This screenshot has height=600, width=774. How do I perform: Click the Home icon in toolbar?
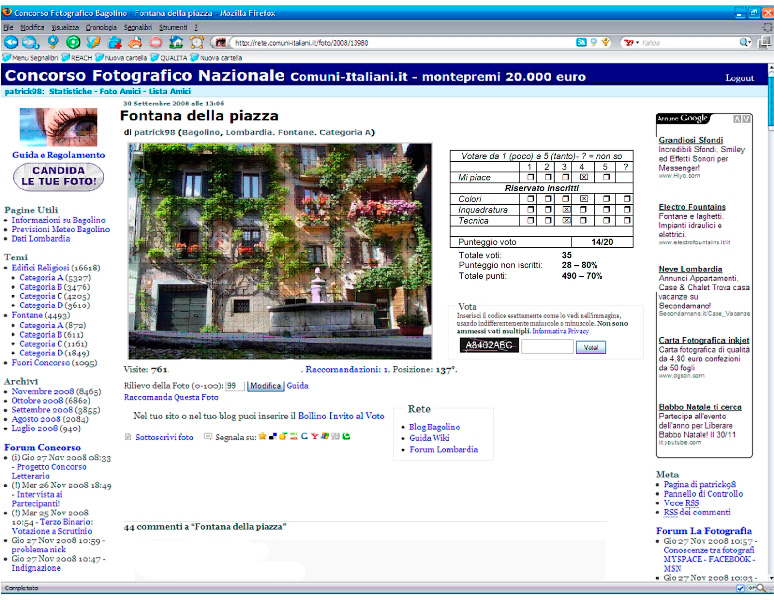point(176,43)
